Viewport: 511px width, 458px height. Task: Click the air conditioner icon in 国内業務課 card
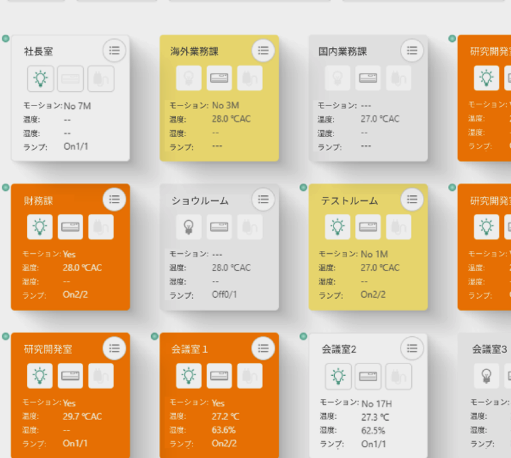click(x=368, y=78)
